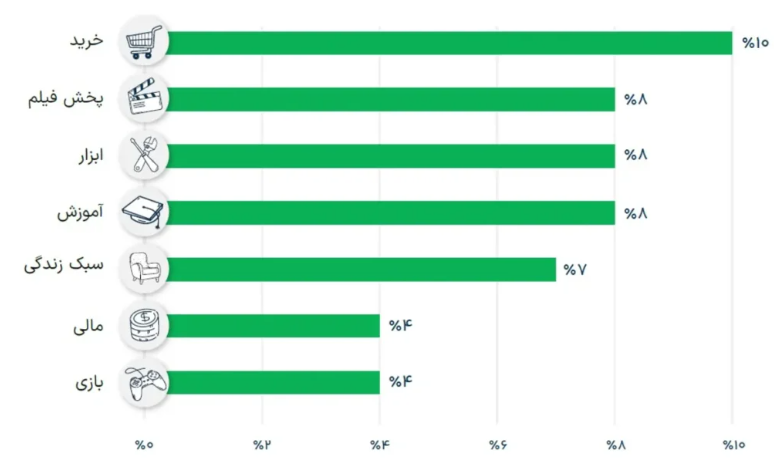Click the game controller icon

click(144, 382)
